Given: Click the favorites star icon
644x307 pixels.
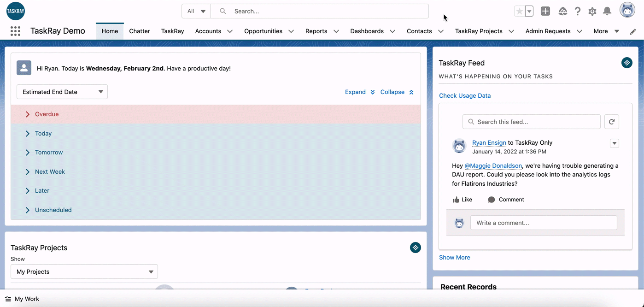Looking at the screenshot, I should pos(519,12).
